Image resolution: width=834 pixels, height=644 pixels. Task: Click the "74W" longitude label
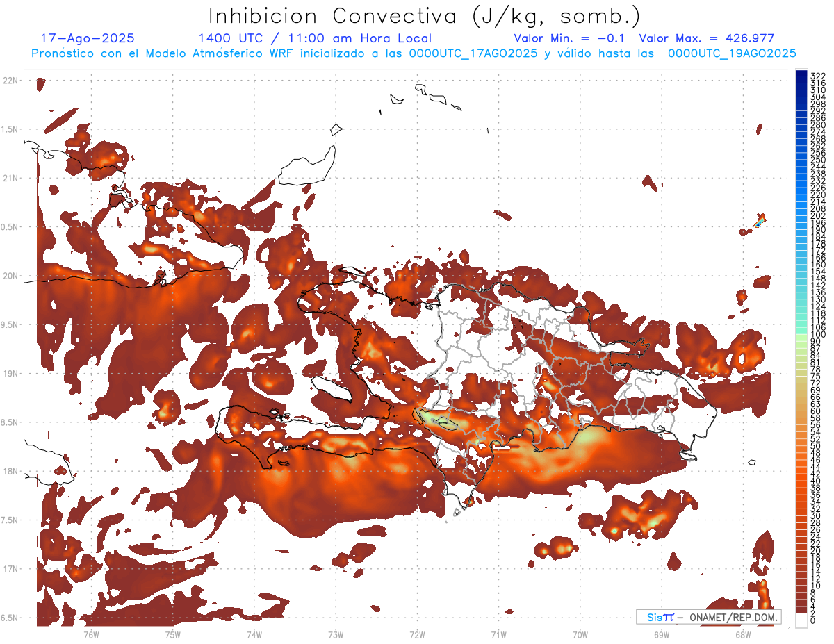[254, 635]
